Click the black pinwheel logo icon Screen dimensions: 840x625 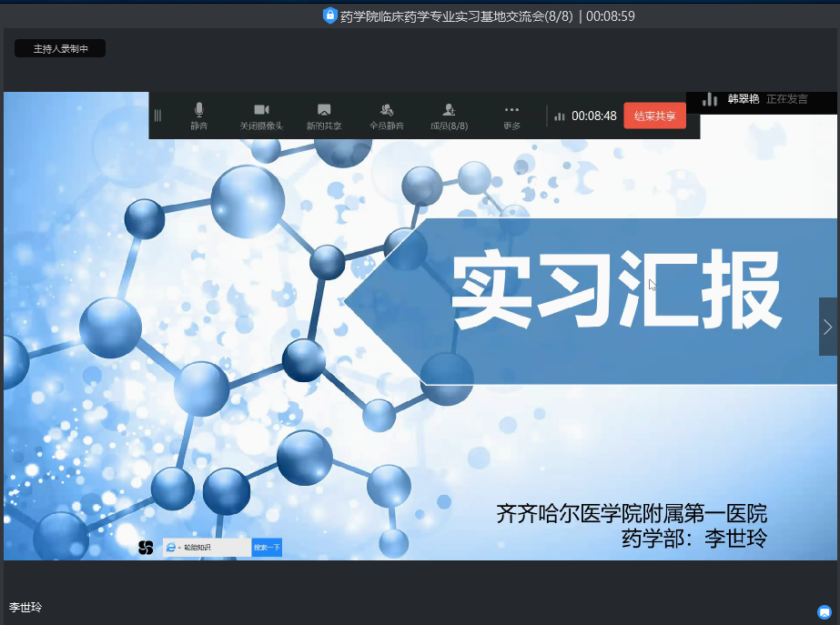coord(146,547)
